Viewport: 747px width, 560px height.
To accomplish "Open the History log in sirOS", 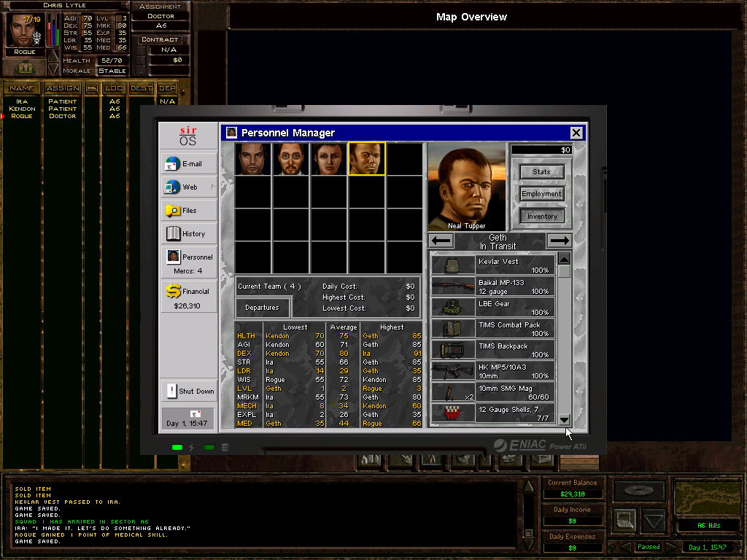I will pos(189,234).
